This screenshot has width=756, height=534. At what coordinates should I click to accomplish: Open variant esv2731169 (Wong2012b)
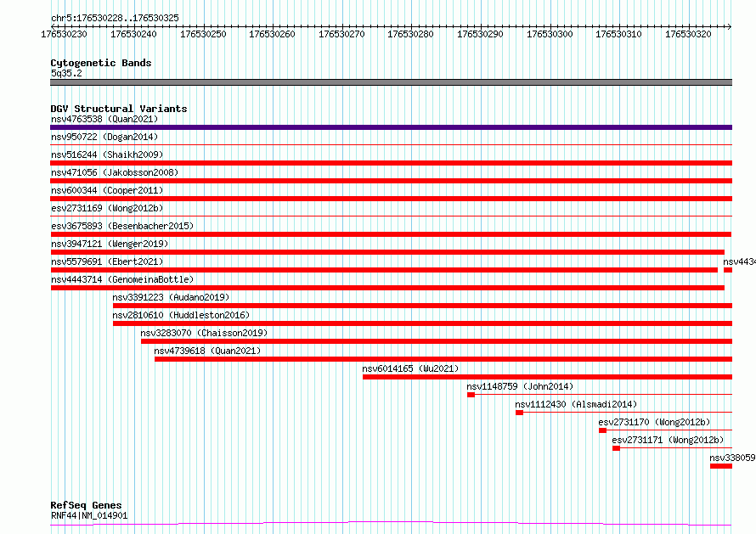point(107,208)
